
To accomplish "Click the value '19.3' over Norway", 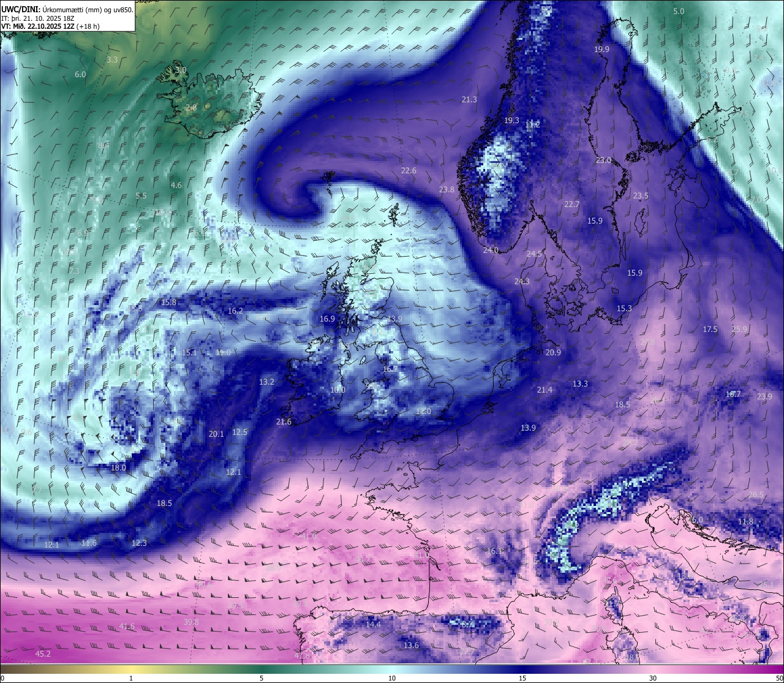I will [511, 121].
